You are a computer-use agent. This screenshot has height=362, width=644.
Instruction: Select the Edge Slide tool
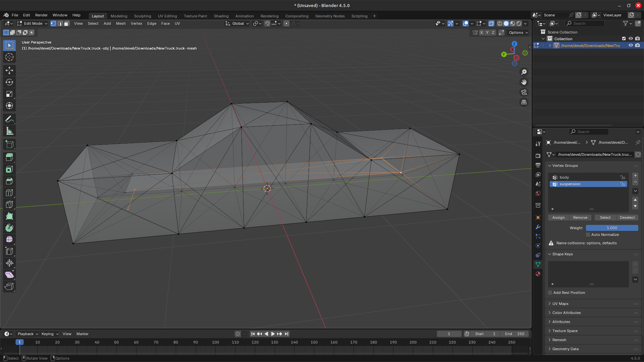pos(9,251)
